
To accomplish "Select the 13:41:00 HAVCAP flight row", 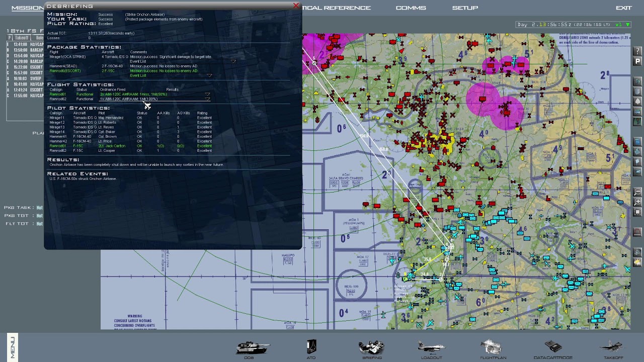I will (x=25, y=44).
